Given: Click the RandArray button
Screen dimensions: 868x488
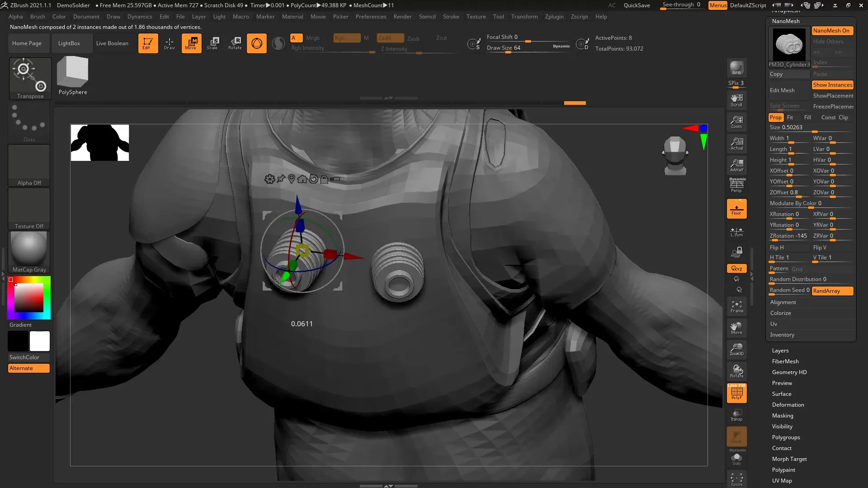Looking at the screenshot, I should point(832,291).
